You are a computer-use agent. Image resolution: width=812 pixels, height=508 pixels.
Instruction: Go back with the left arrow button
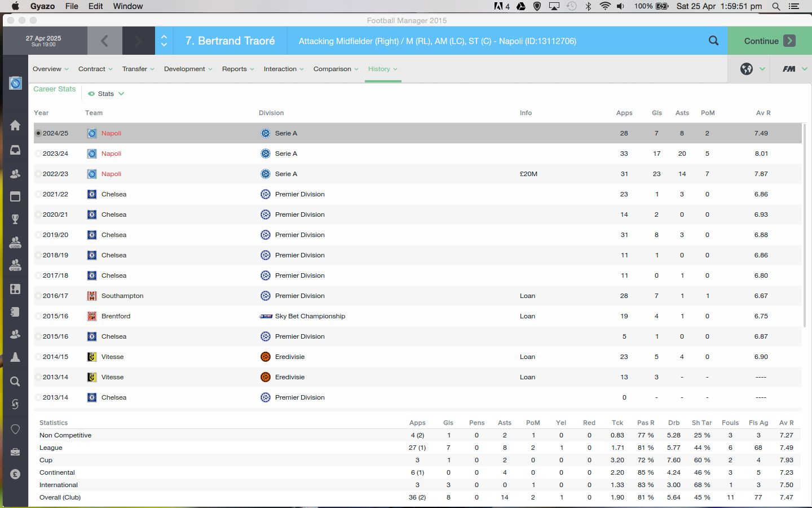(x=104, y=41)
